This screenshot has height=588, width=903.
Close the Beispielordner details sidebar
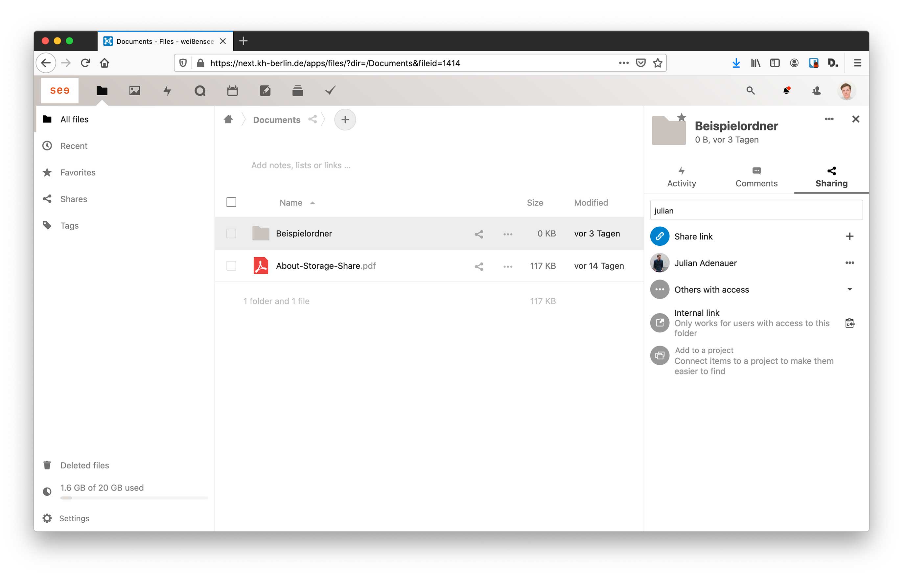pos(856,119)
